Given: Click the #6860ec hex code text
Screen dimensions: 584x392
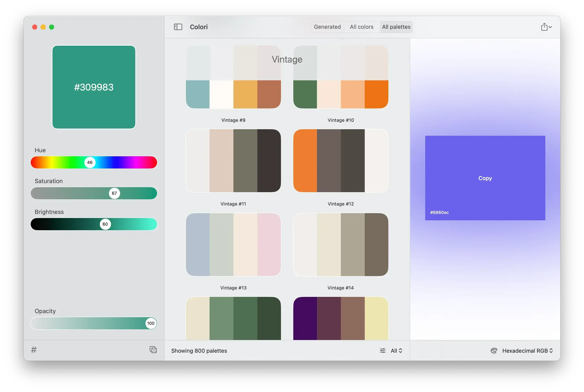Looking at the screenshot, I should click(439, 212).
